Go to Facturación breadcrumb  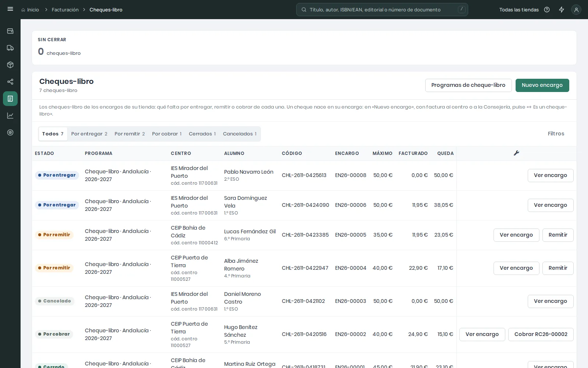(65, 10)
